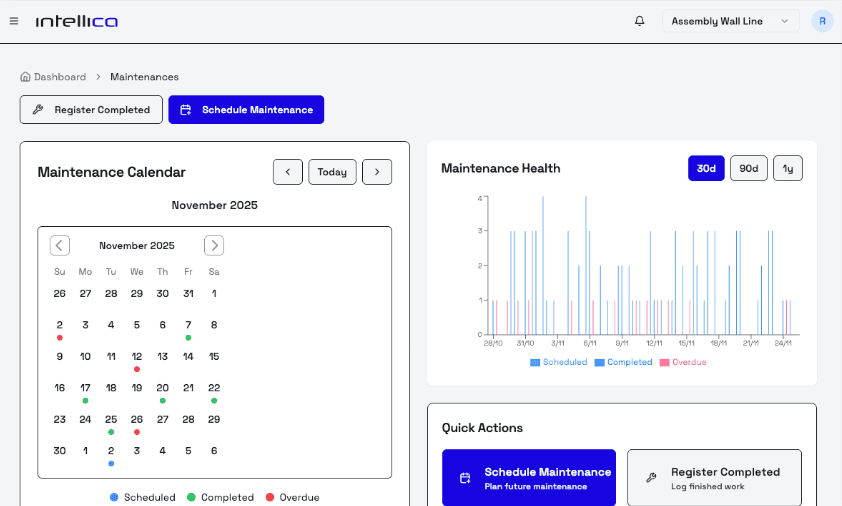Image resolution: width=842 pixels, height=506 pixels.
Task: Switch to the 90d time range
Action: pos(748,169)
